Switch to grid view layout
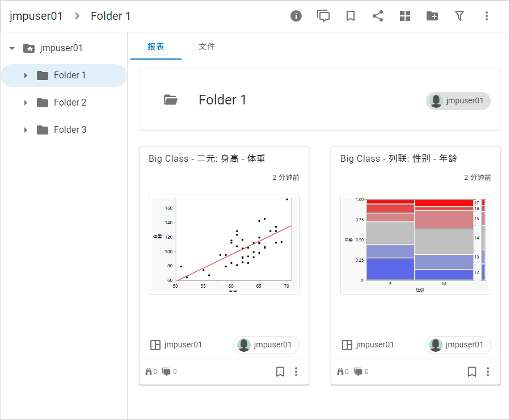The image size is (510, 420). 404,16
